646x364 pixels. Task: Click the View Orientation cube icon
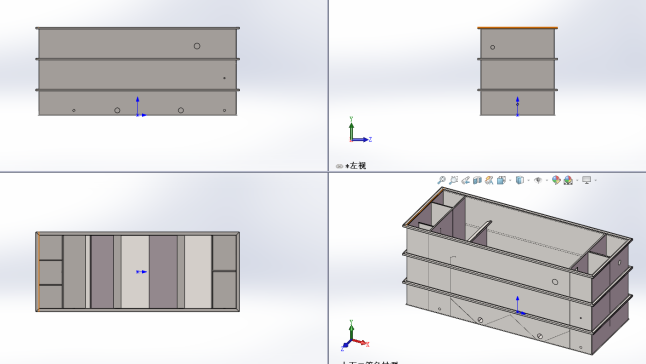pos(501,180)
